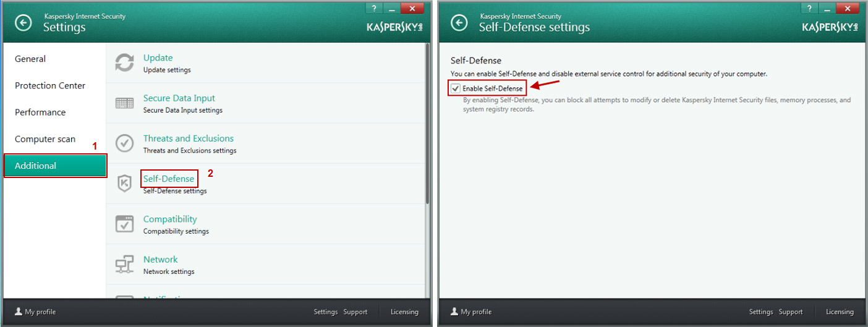Click 'Self-Defense settings' description under Self-Defense link

[x=175, y=191]
